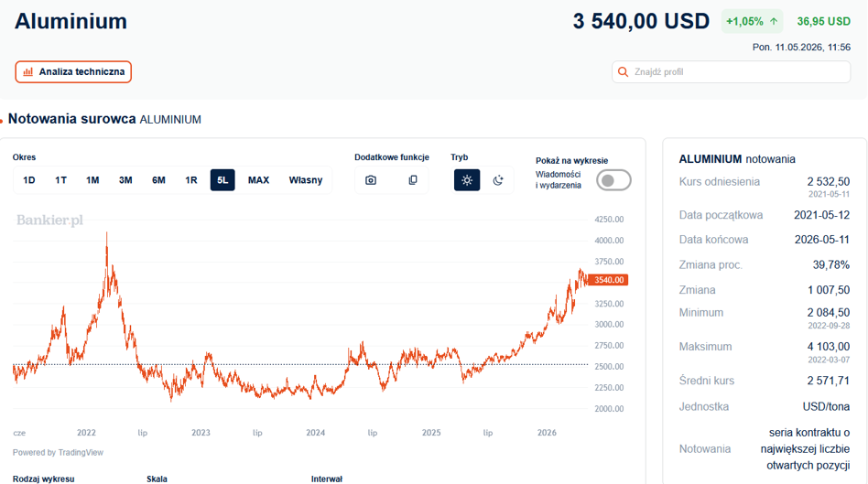Click the 2023 label on time axis
The height and width of the screenshot is (484, 868).
click(x=201, y=433)
